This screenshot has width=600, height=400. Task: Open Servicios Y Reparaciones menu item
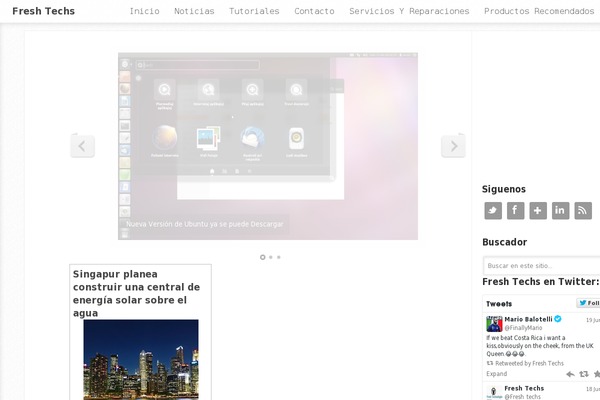point(409,11)
